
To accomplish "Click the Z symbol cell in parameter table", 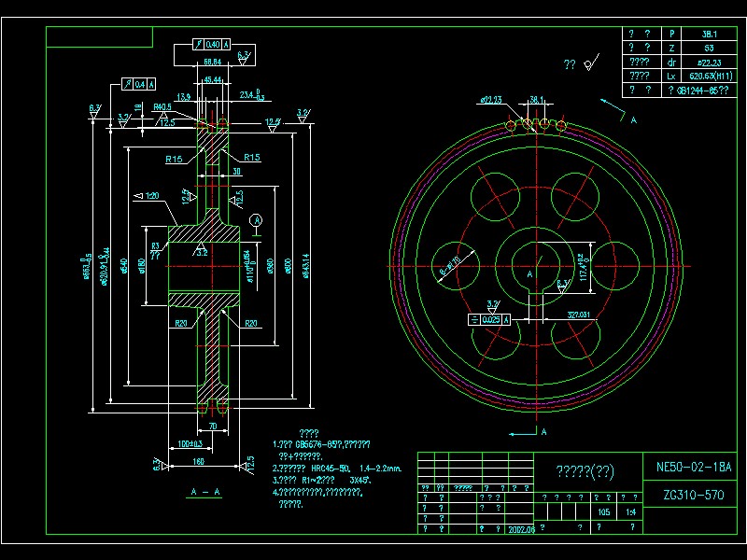I will coord(671,49).
